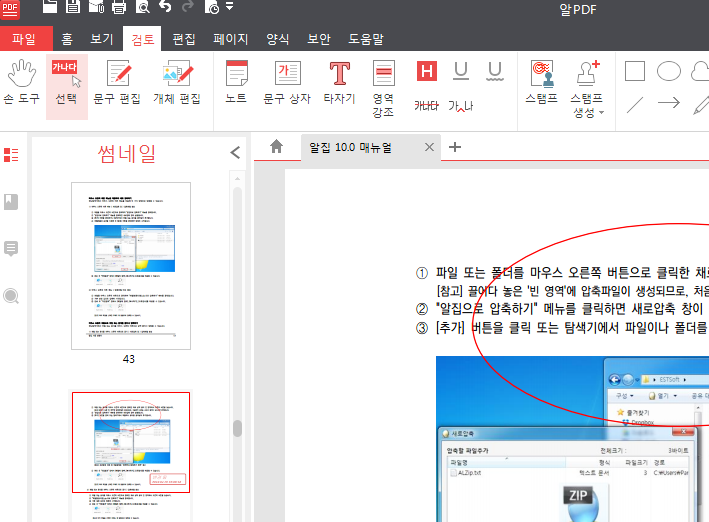
Task: Add a Note (노트) annotation
Action: click(x=236, y=83)
